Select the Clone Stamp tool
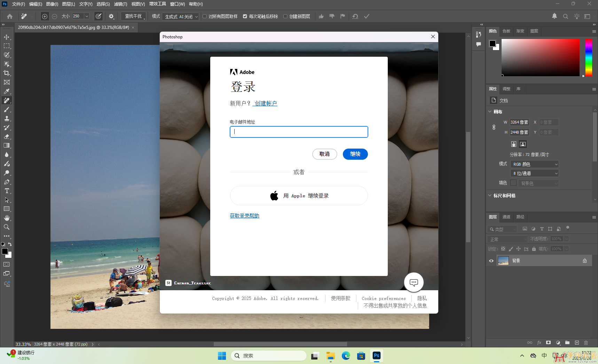The height and width of the screenshot is (364, 598). pos(7,118)
